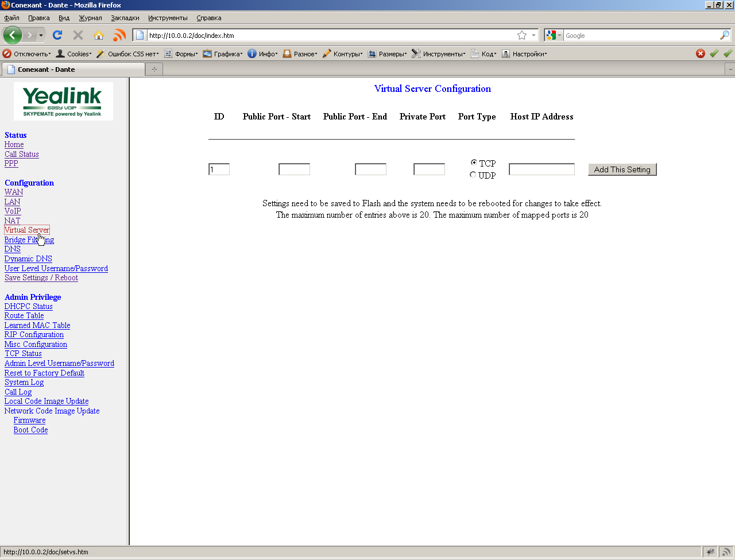Open the Инфо toolbar dropdown
The width and height of the screenshot is (735, 560).
pyautogui.click(x=262, y=54)
